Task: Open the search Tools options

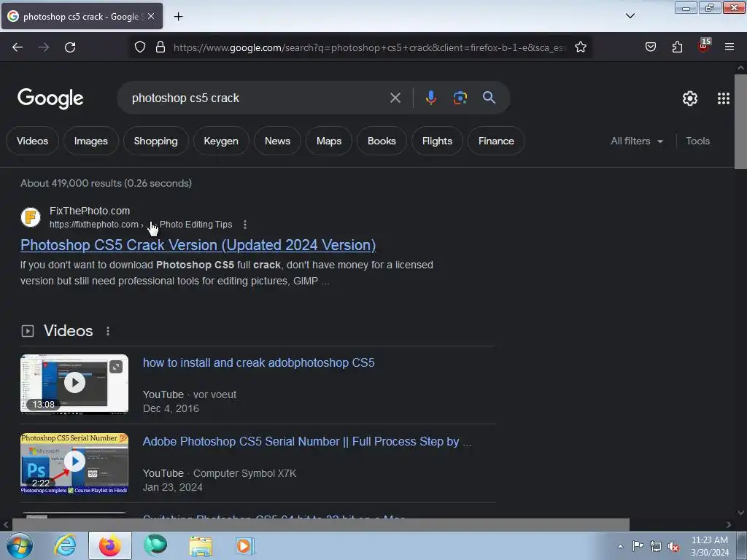Action: click(x=697, y=141)
